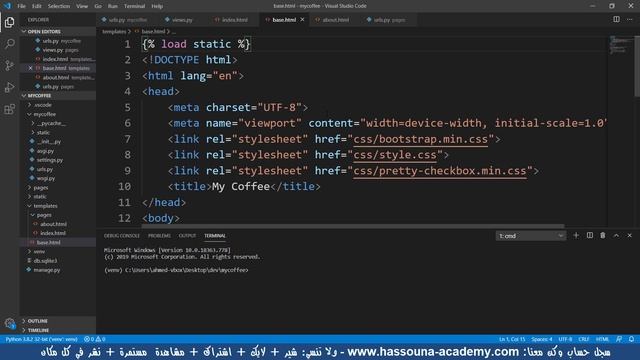Viewport: 640px width, 360px height.
Task: Open the View menu
Action: click(x=82, y=6)
